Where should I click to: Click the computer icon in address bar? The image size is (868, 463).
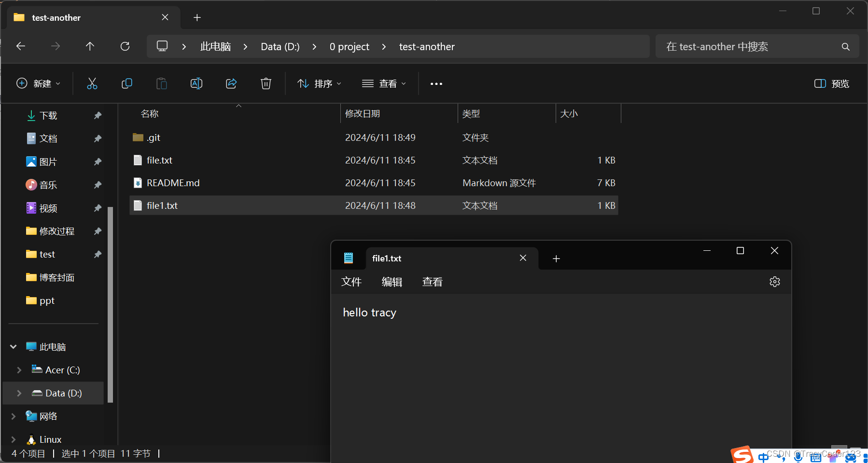(x=162, y=46)
